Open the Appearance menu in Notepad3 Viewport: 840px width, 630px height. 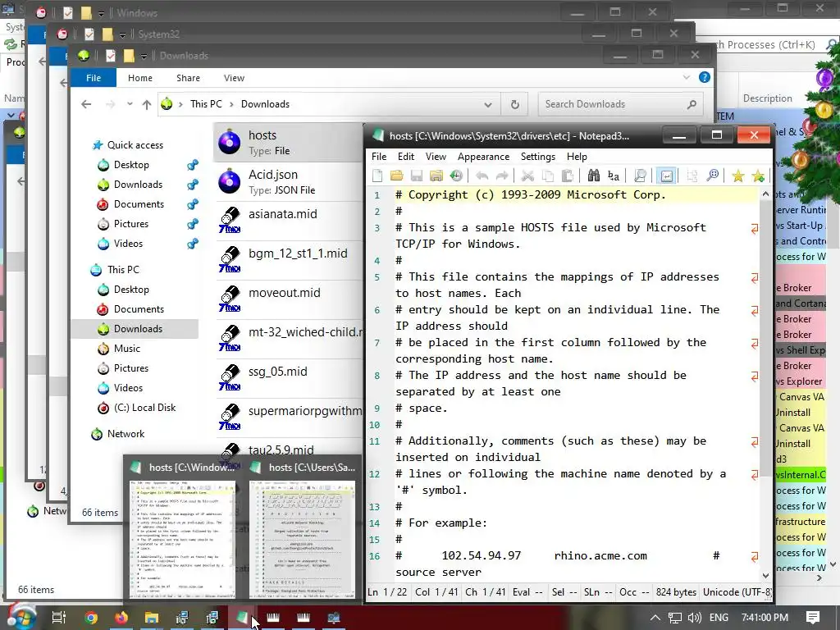pos(483,157)
